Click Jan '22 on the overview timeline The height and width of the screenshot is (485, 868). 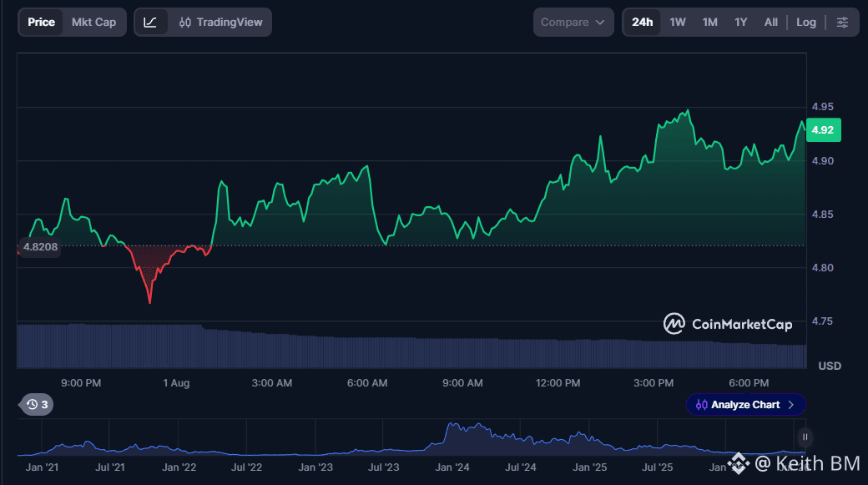click(179, 467)
